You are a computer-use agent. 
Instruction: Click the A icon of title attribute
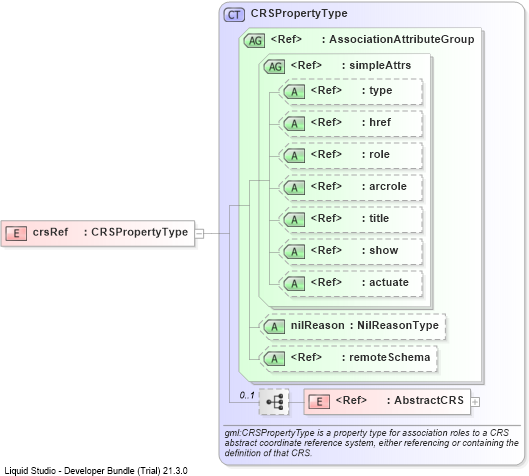[294, 220]
